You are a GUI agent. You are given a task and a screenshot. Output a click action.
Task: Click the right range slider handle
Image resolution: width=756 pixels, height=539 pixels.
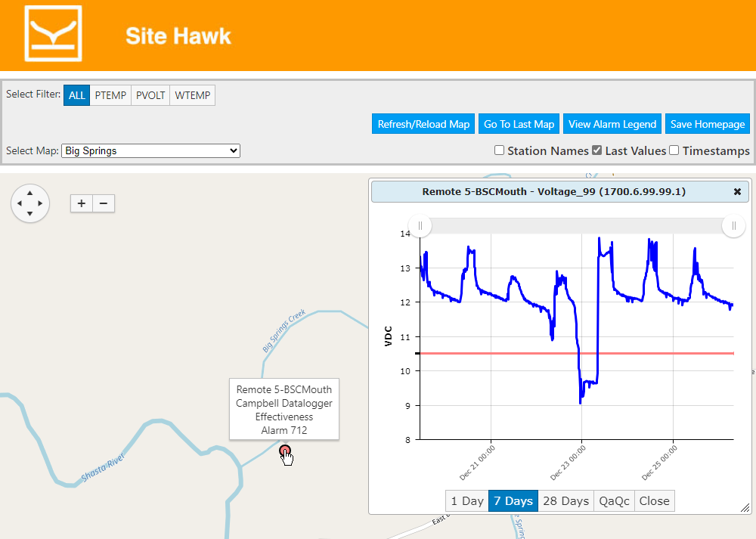(x=734, y=225)
